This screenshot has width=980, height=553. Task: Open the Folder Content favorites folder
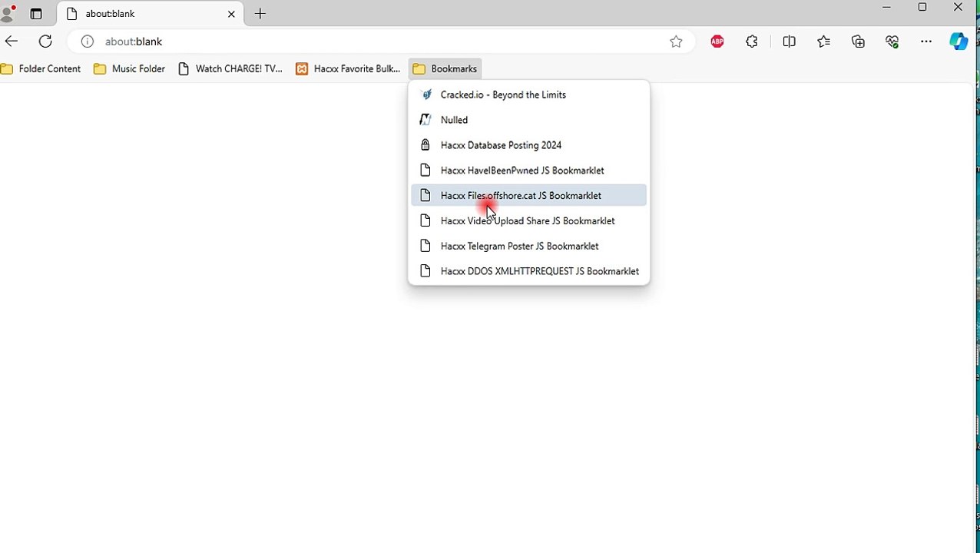41,69
